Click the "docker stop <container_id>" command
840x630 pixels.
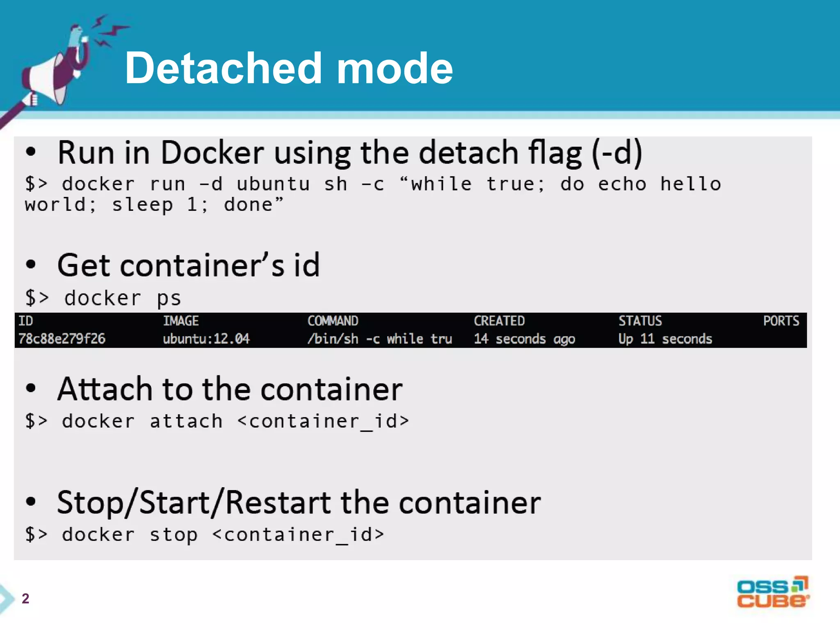tap(223, 534)
